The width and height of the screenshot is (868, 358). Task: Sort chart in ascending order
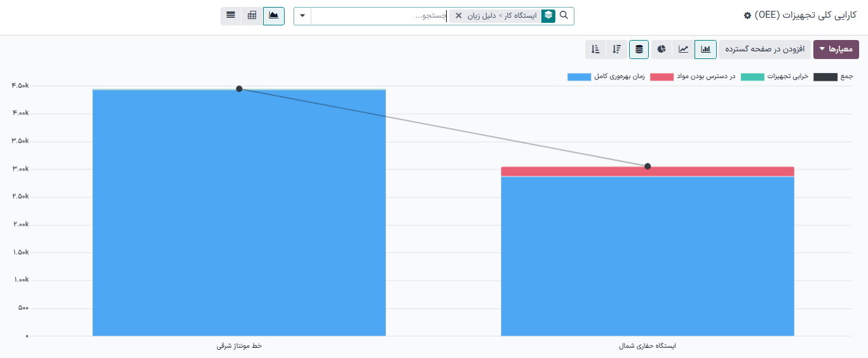click(x=595, y=49)
